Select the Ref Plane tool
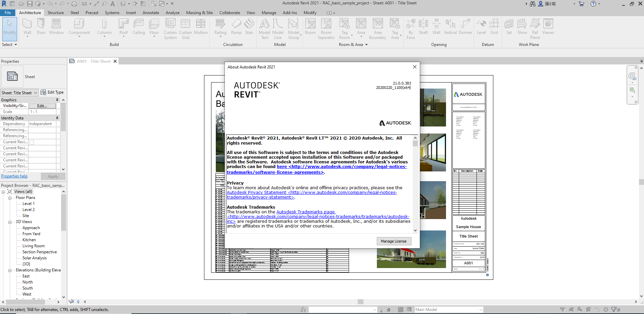The width and height of the screenshot is (644, 314). point(535,29)
